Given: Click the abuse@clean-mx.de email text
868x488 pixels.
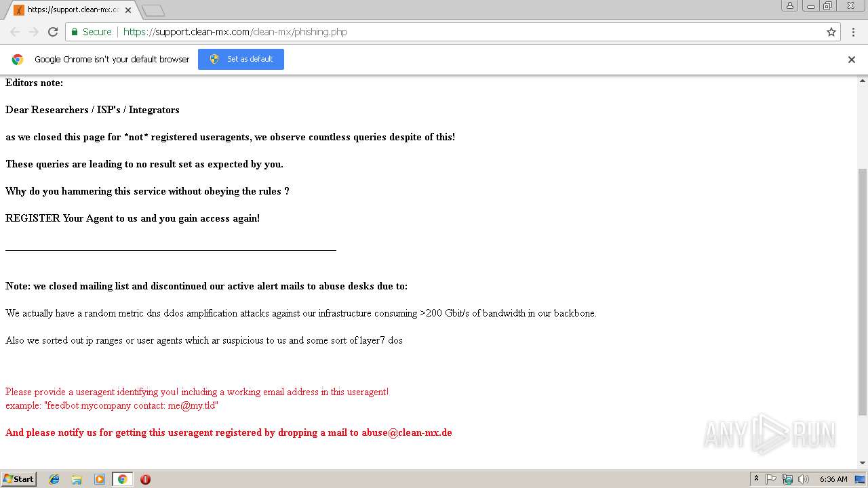Looking at the screenshot, I should pos(406,432).
